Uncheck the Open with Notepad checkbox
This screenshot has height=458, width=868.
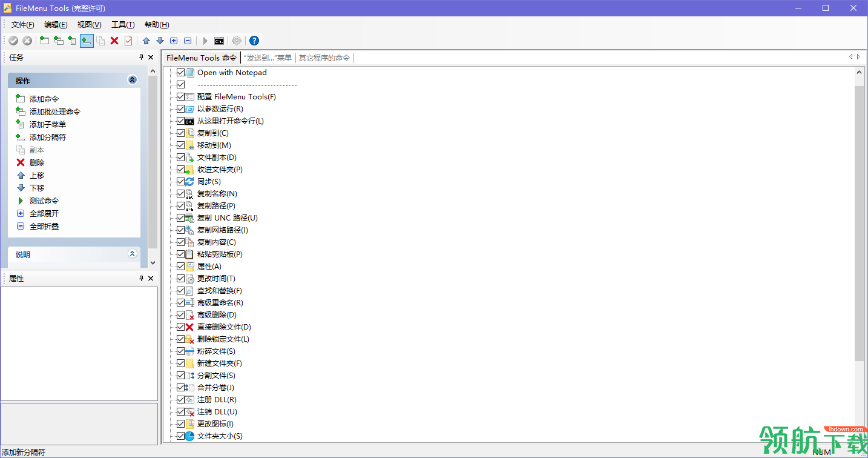click(180, 73)
